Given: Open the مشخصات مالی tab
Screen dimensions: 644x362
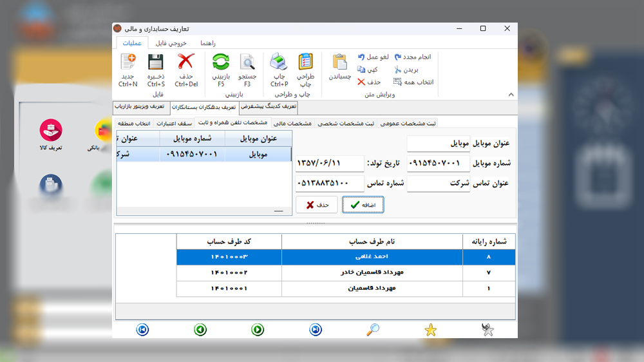Looking at the screenshot, I should click(292, 123).
